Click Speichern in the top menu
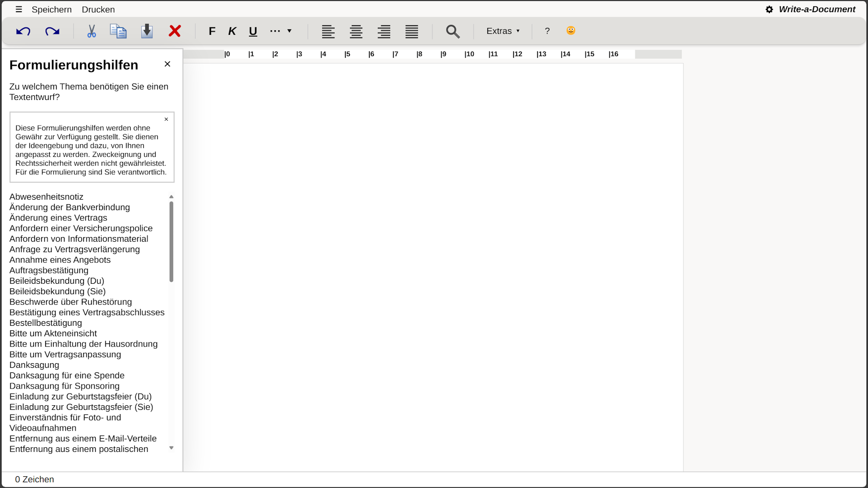Screen dimensions: 868x488 52,9
